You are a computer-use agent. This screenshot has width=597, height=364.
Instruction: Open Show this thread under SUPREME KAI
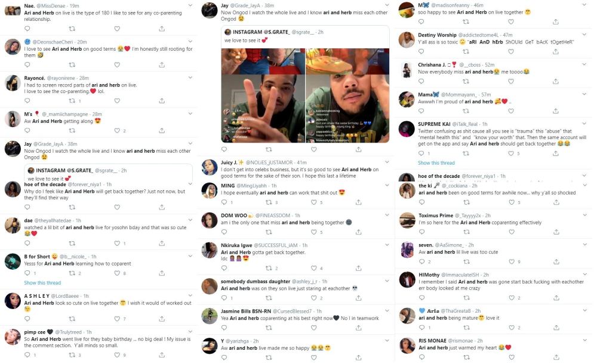436,163
